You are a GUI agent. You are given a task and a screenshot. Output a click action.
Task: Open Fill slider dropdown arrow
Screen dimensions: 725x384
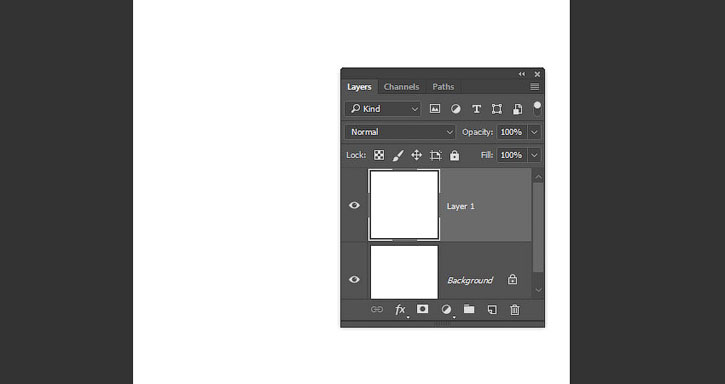(x=534, y=155)
